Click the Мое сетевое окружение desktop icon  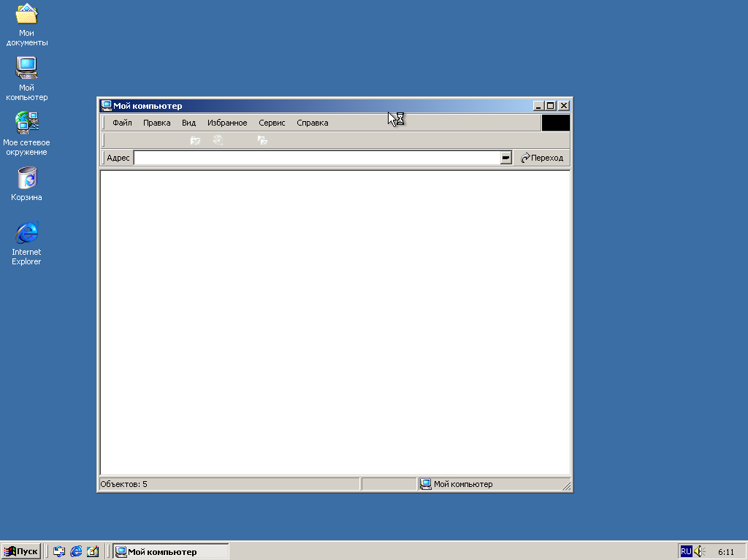(27, 123)
